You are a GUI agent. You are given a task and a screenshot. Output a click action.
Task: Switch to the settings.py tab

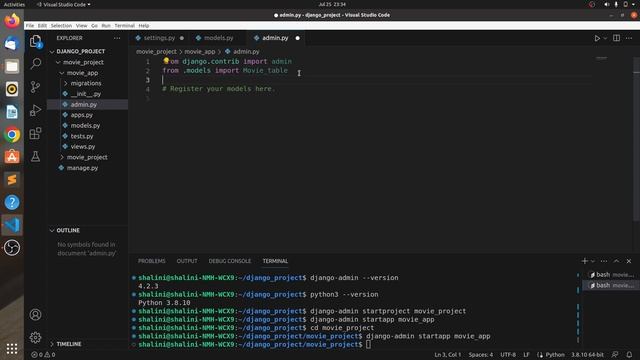pos(159,38)
